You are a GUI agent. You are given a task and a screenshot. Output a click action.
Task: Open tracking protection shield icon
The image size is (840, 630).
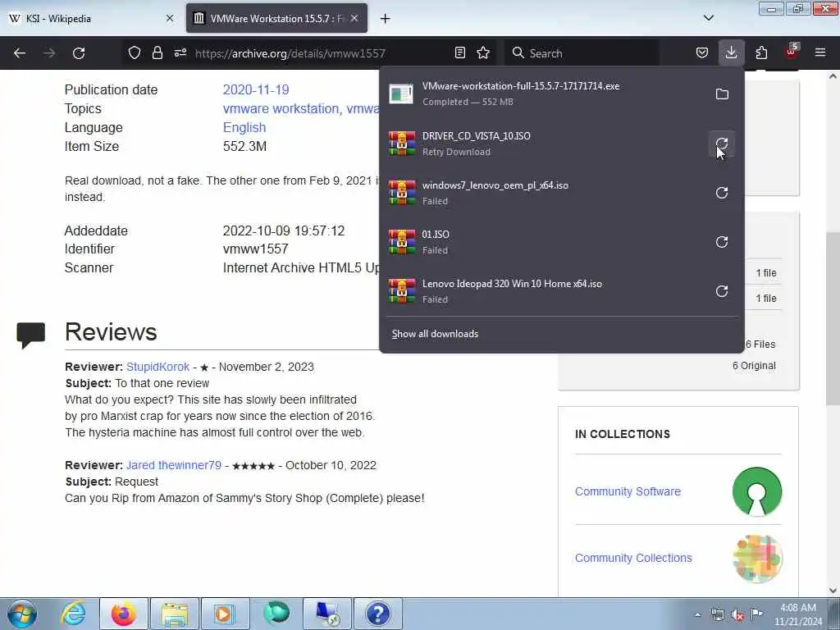[x=135, y=52]
